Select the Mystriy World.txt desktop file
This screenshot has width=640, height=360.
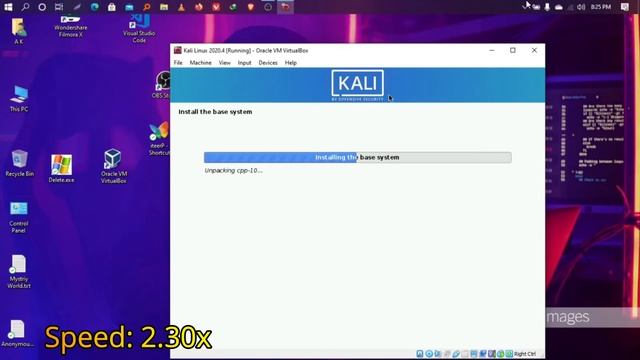coord(19,271)
